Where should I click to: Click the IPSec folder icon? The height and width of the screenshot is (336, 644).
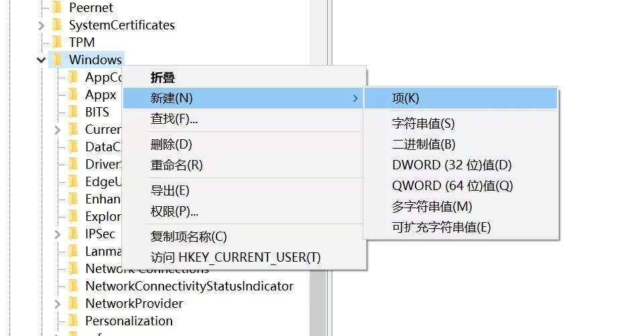tap(74, 234)
